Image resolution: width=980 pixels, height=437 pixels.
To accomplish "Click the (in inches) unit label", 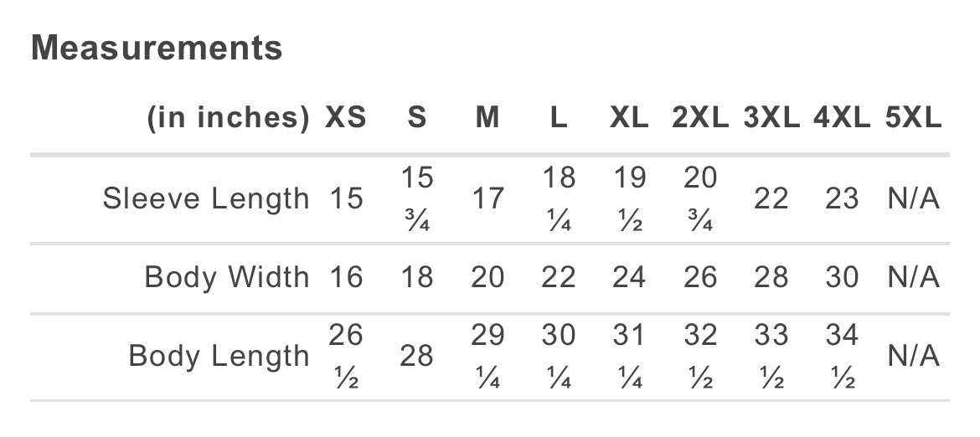I will tap(229, 119).
